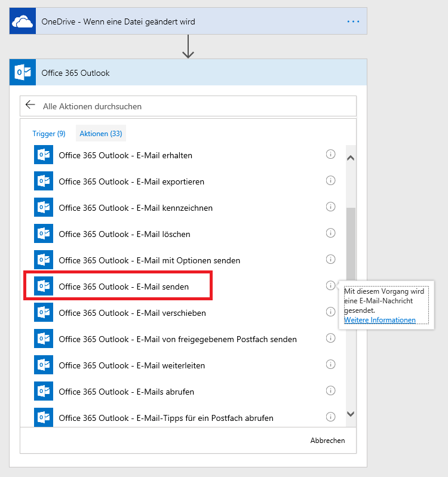The height and width of the screenshot is (477, 448).
Task: Switch to the Trigger (9) tab
Action: (49, 134)
